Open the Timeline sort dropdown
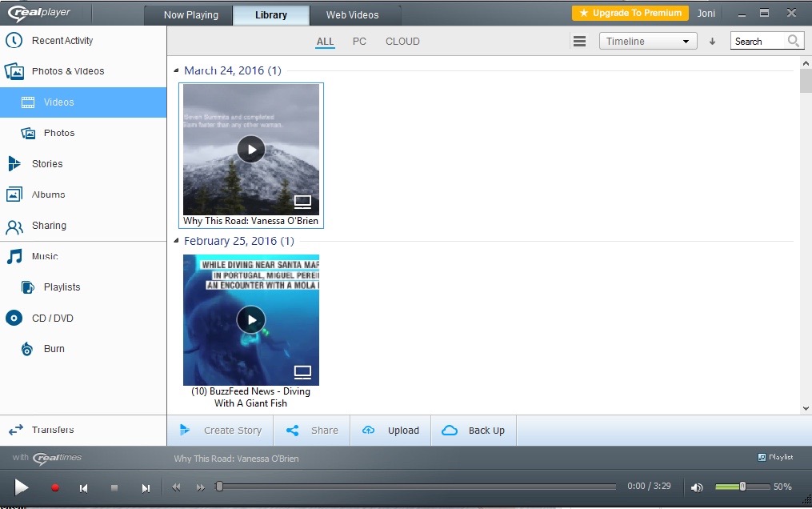Viewport: 812px width, 509px height. tap(647, 42)
